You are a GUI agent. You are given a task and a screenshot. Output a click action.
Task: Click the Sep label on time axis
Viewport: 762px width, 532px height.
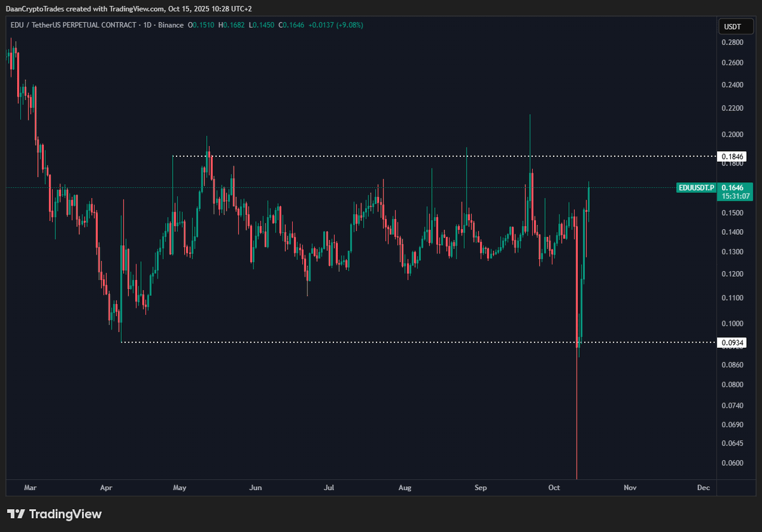click(481, 488)
